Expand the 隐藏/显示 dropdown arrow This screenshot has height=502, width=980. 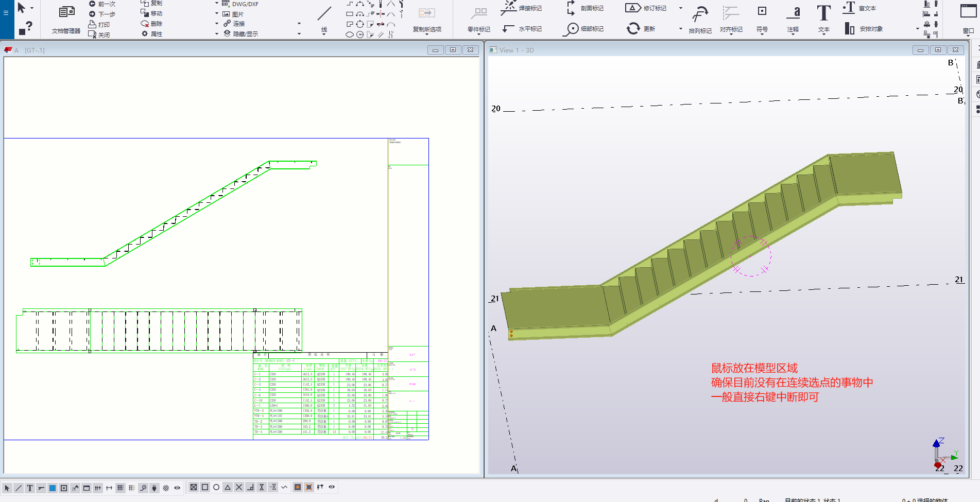tap(299, 34)
